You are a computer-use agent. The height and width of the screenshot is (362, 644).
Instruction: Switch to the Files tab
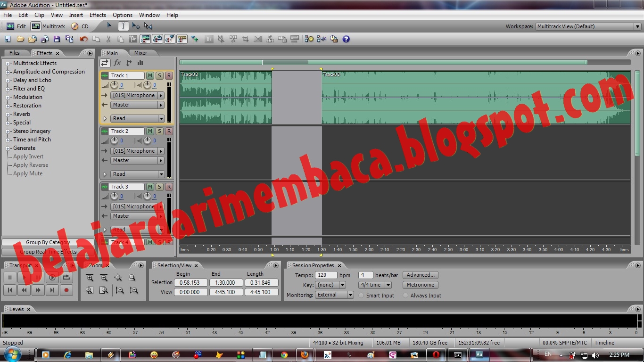(x=15, y=53)
